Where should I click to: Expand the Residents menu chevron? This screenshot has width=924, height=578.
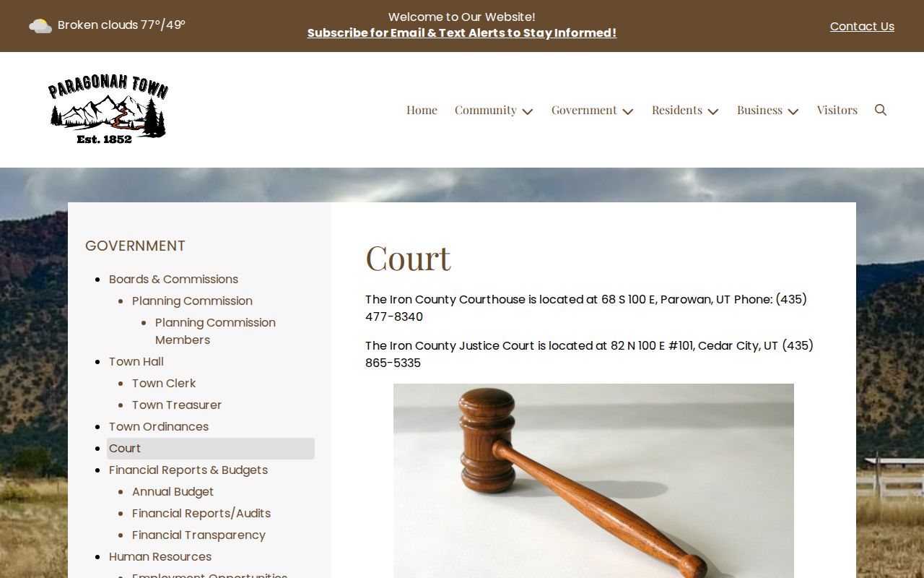pyautogui.click(x=713, y=111)
